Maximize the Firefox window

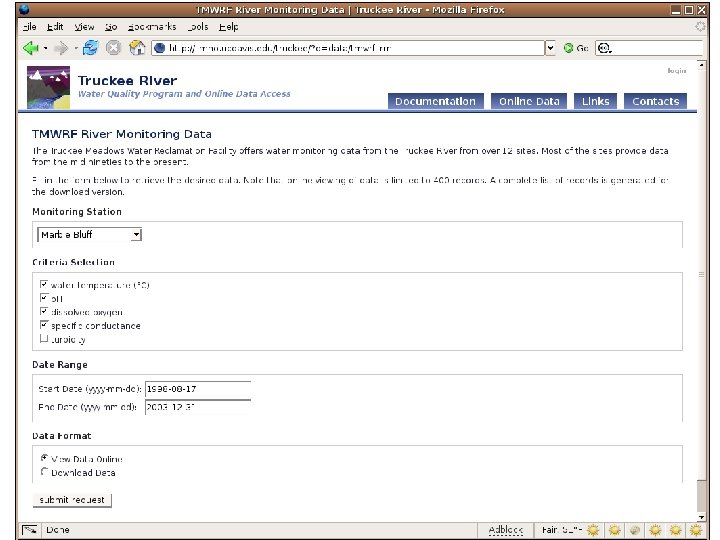point(688,10)
